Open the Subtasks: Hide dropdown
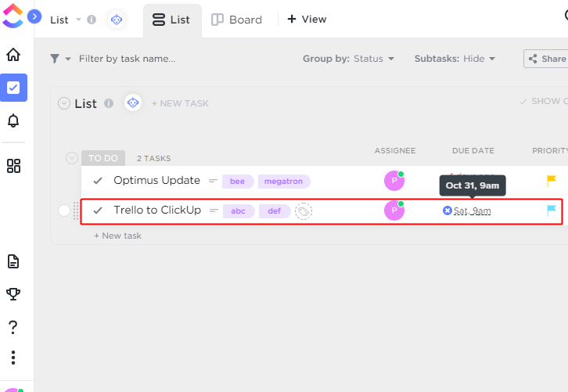Screen dimensions: 568x392 (x=455, y=59)
